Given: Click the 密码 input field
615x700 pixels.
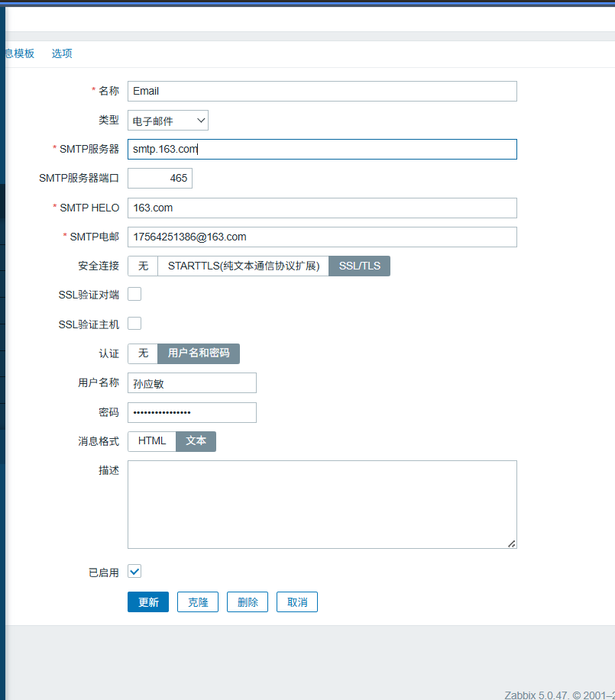Looking at the screenshot, I should pyautogui.click(x=192, y=412).
